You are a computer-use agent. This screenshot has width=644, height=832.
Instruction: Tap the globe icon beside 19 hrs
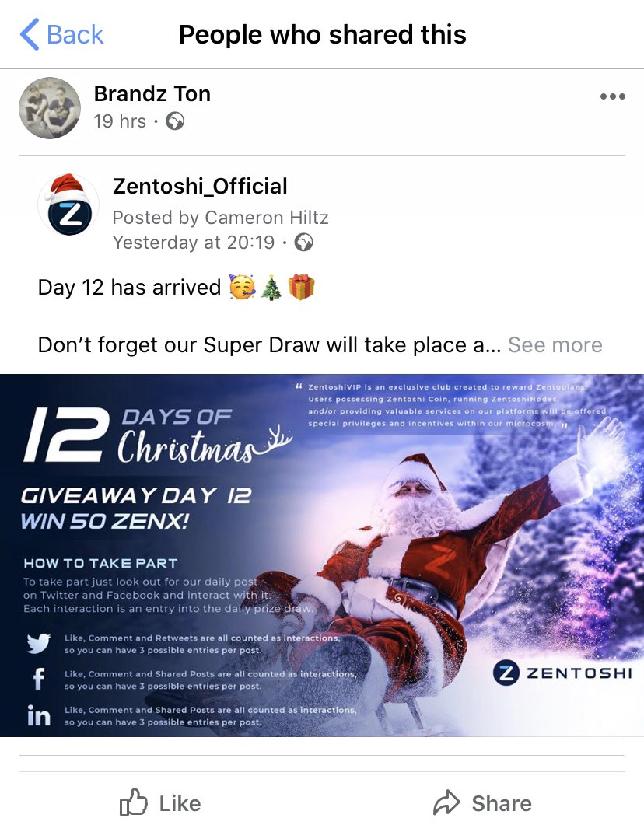coord(175,121)
